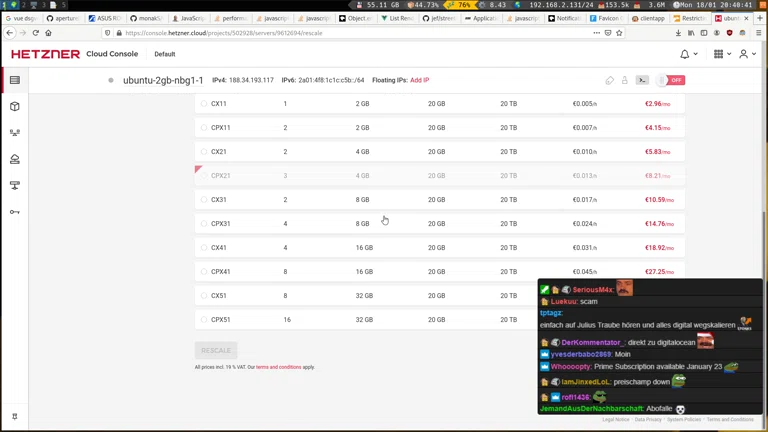Open the browser hamburger menu

pyautogui.click(x=758, y=33)
